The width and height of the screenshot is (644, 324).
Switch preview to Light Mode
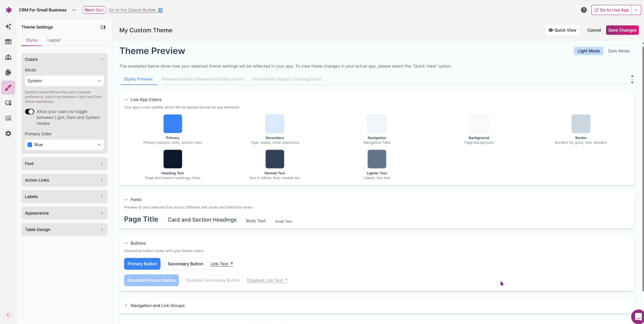[x=589, y=51]
